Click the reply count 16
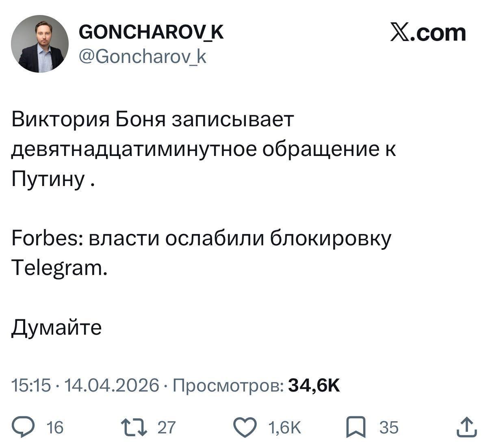The width and height of the screenshot is (490, 448). 55,428
